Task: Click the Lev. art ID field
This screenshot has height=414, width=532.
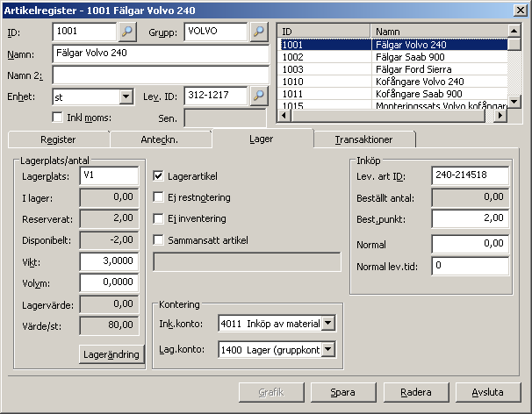Action: click(471, 175)
